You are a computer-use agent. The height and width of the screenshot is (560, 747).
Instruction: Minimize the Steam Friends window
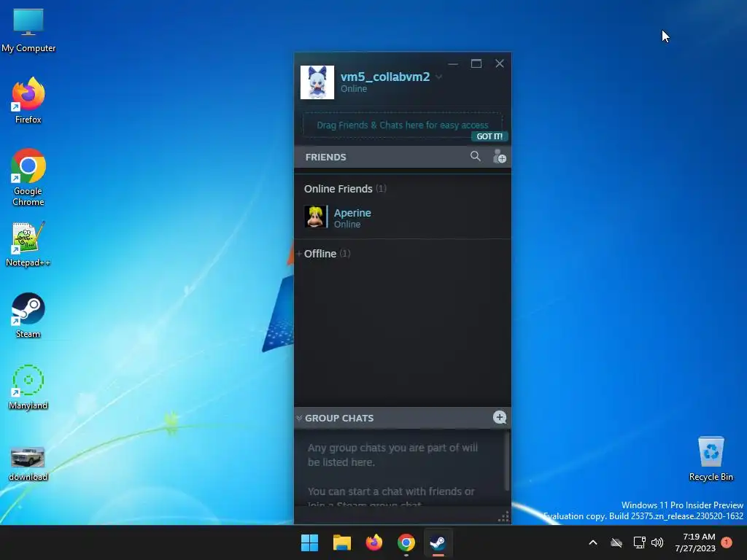453,64
